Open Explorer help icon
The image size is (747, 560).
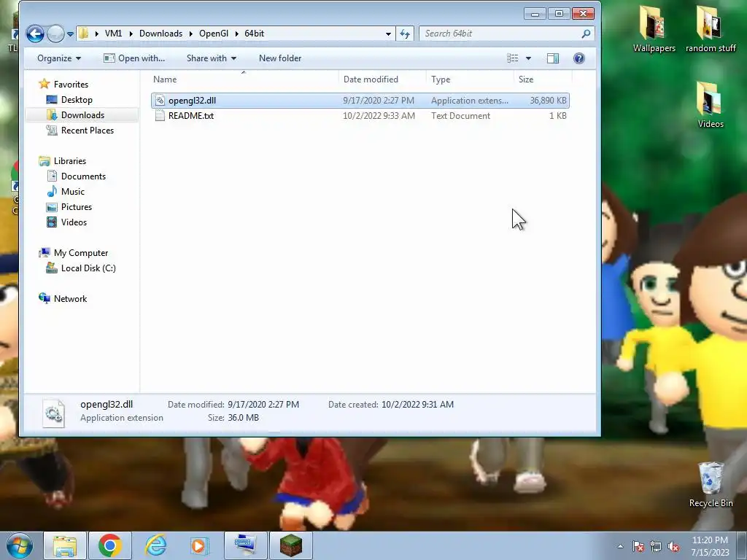pyautogui.click(x=578, y=58)
